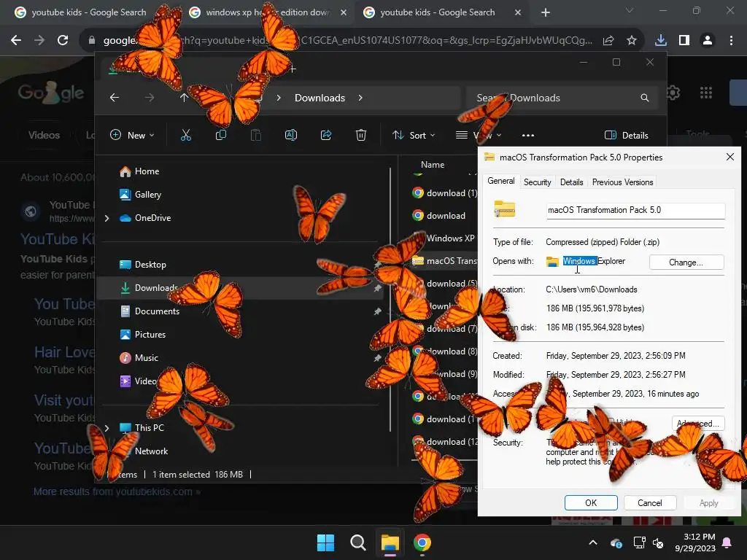Expand chevron after Downloads in address bar
This screenshot has width=747, height=560.
tap(360, 98)
